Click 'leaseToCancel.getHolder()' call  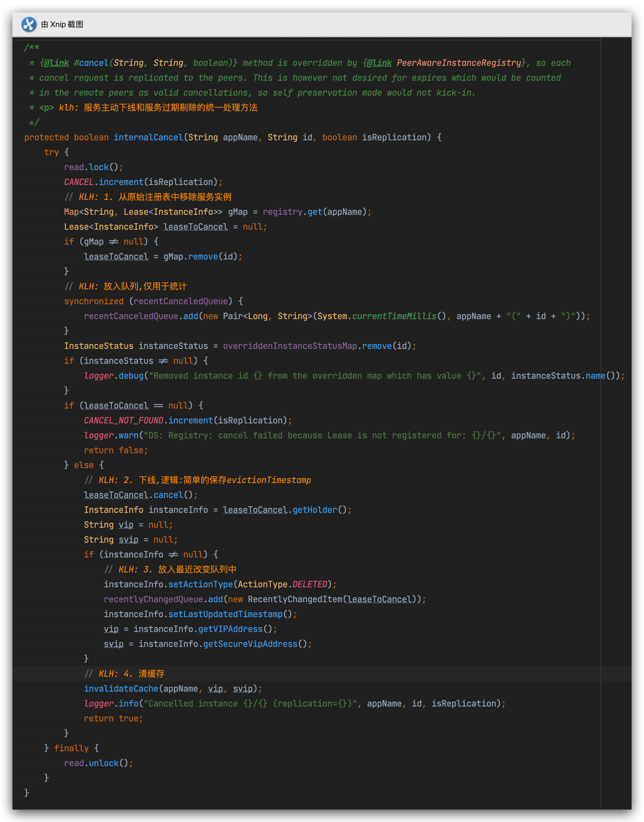click(285, 510)
